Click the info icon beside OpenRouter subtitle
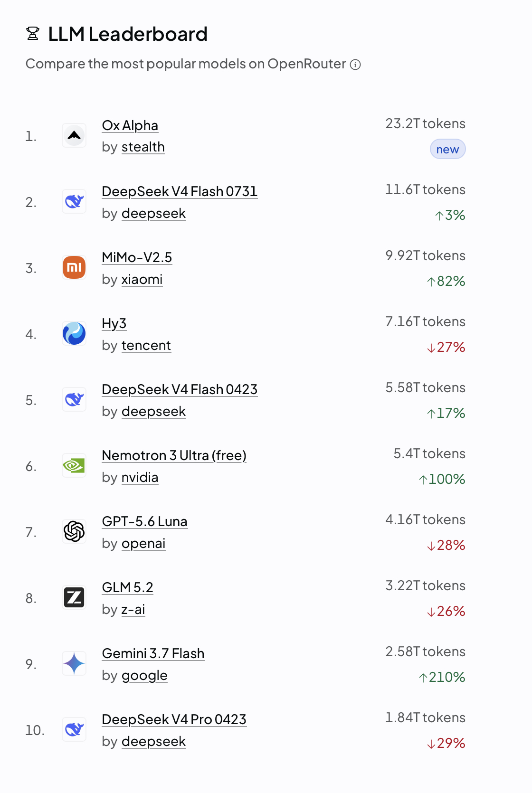This screenshot has width=532, height=793. coord(355,65)
